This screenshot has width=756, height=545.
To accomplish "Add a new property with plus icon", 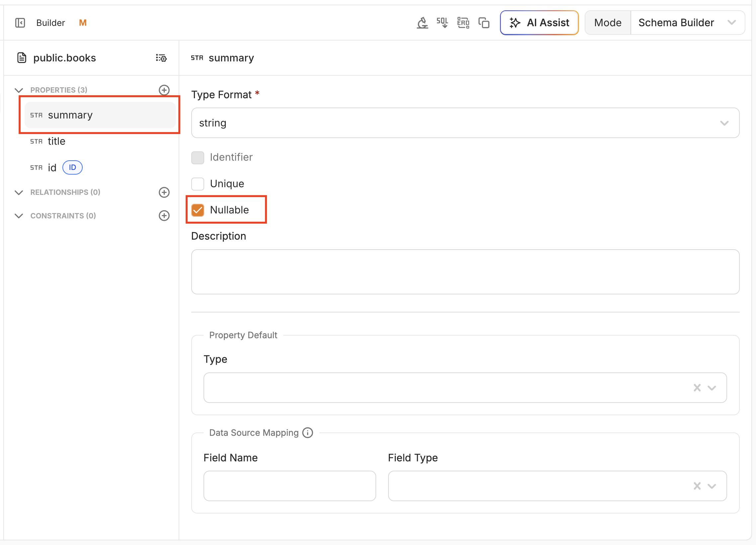I will 164,90.
